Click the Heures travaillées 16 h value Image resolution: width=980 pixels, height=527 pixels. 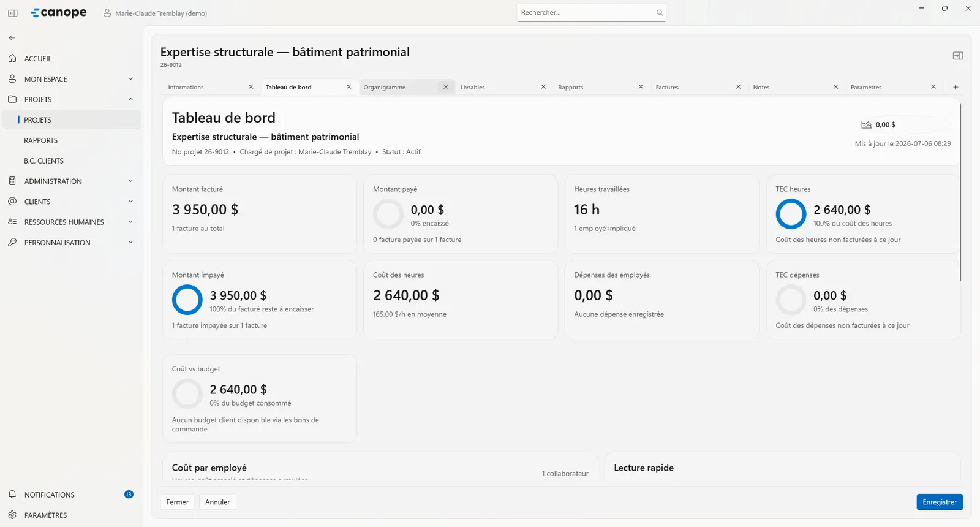tap(587, 210)
